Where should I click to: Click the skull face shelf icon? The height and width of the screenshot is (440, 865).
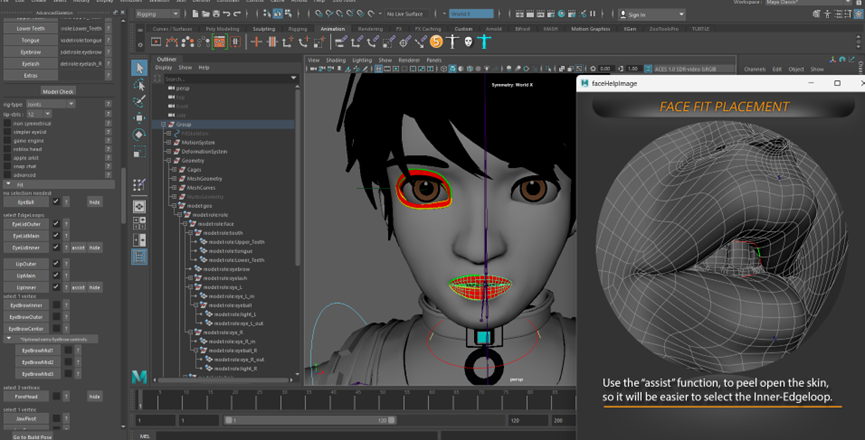click(468, 42)
